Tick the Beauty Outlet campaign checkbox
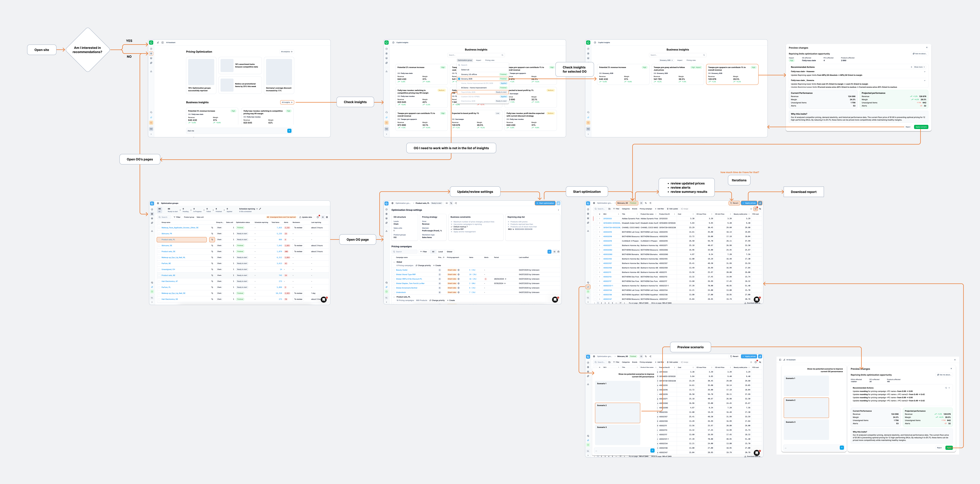The height and width of the screenshot is (484, 980). [394, 270]
